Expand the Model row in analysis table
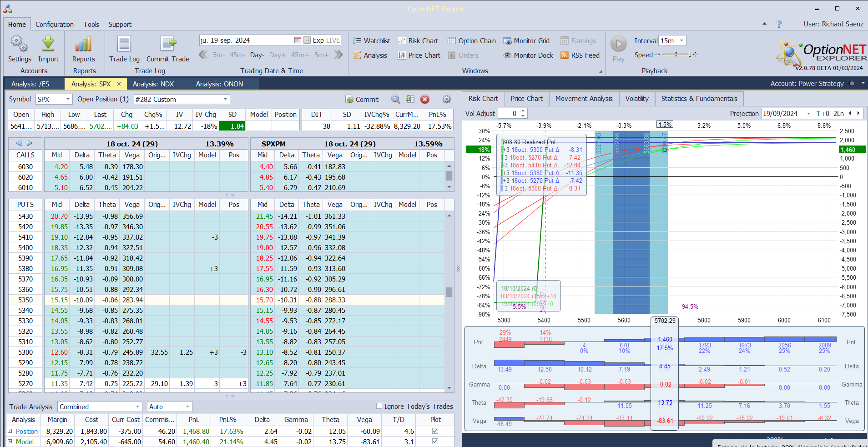 (10, 442)
